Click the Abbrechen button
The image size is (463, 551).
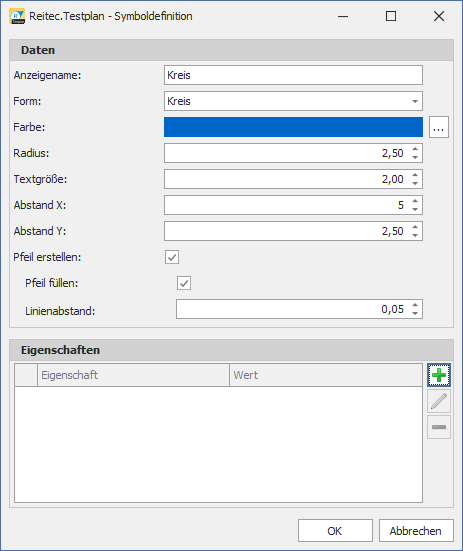[416, 531]
